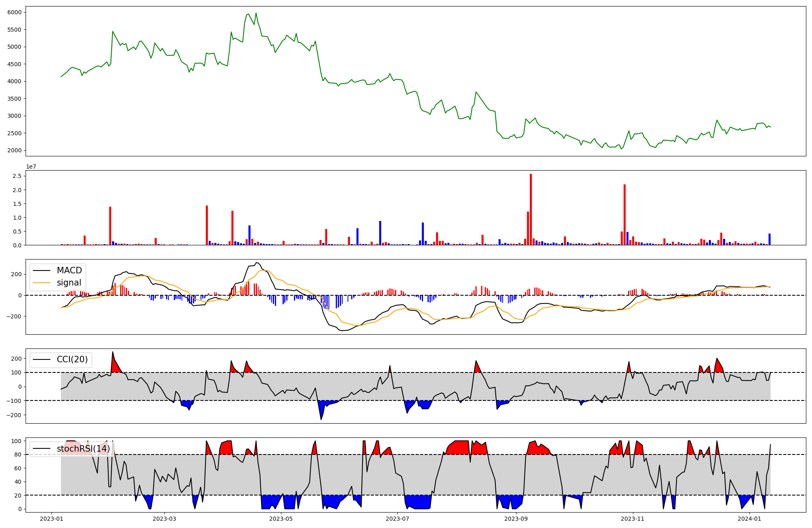
Task: Click the signal legend entry label
Action: 69,283
